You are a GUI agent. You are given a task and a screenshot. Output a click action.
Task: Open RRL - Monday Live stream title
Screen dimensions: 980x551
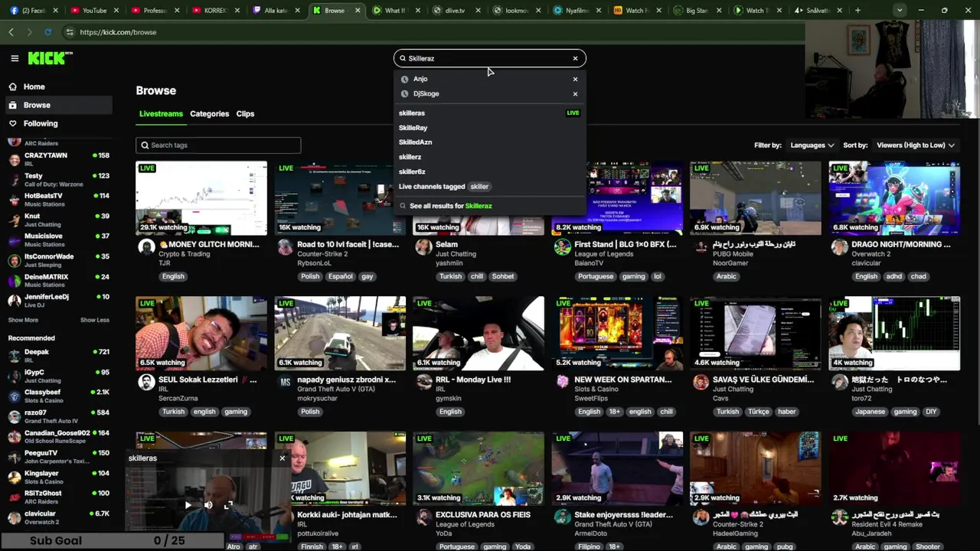point(473,380)
